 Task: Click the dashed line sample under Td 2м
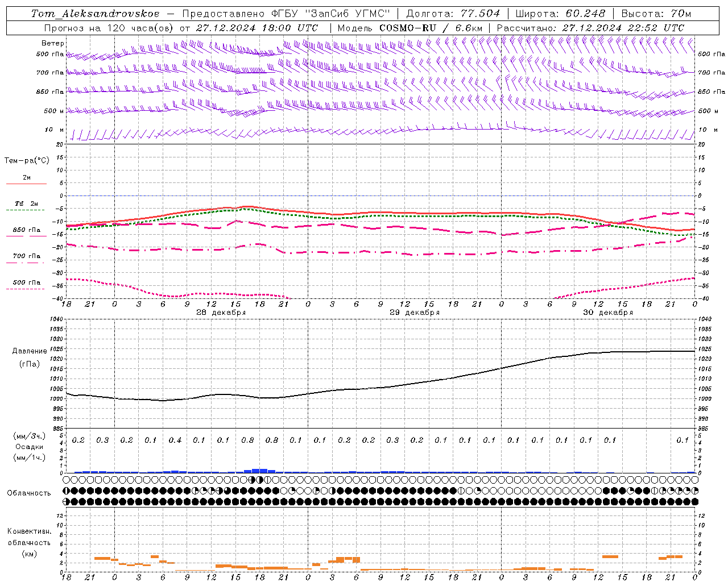26,210
